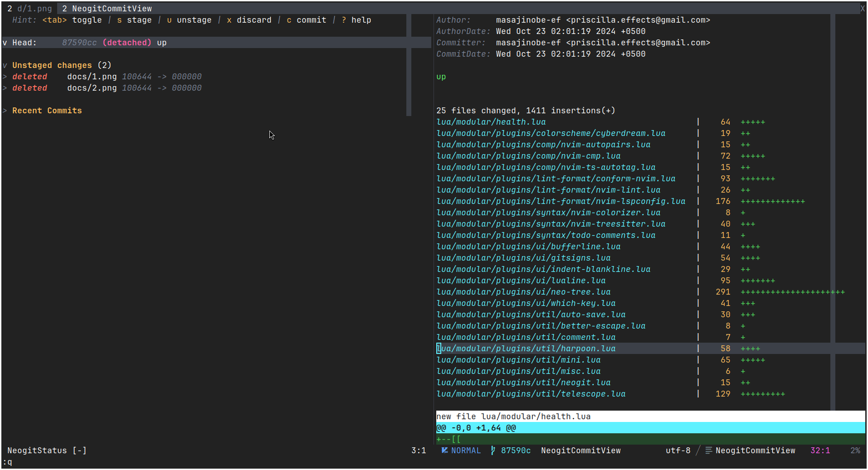Open harpoon.lua file entry

click(526, 349)
